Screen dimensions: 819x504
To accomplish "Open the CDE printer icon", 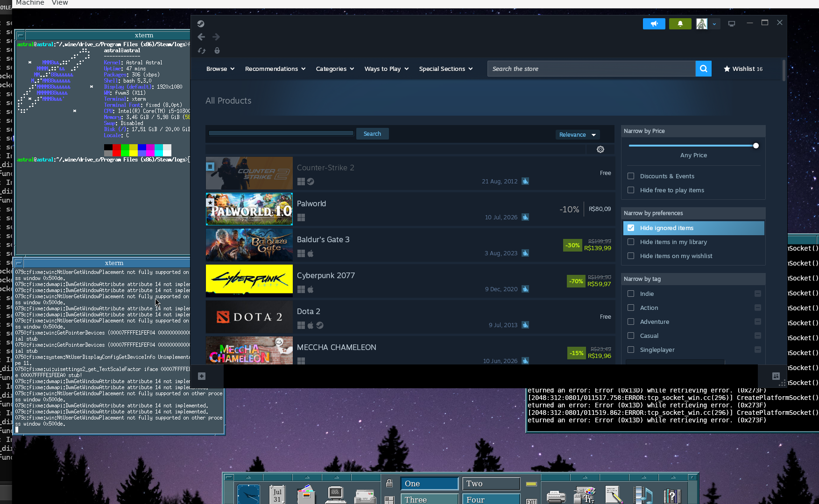I will click(556, 497).
